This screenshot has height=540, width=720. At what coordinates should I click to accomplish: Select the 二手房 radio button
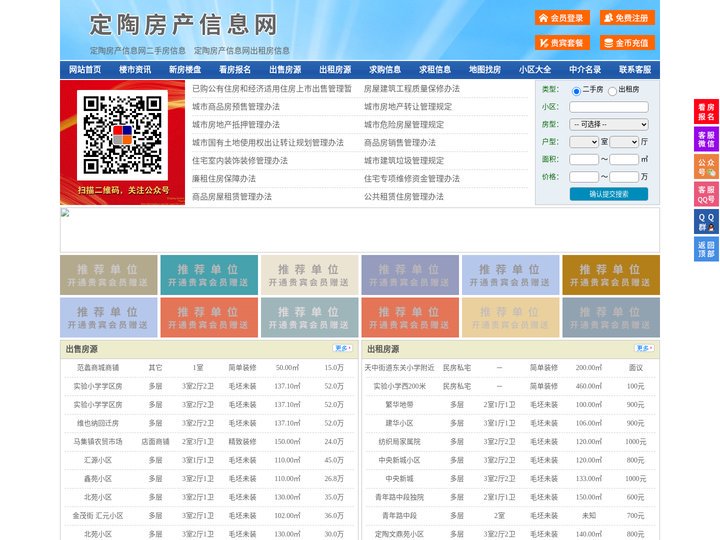pos(576,90)
